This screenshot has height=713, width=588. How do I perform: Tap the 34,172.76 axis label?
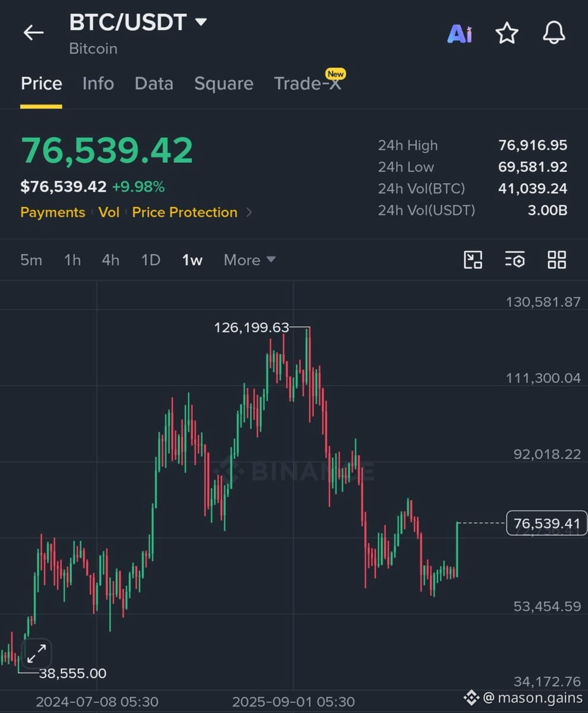coord(548,682)
